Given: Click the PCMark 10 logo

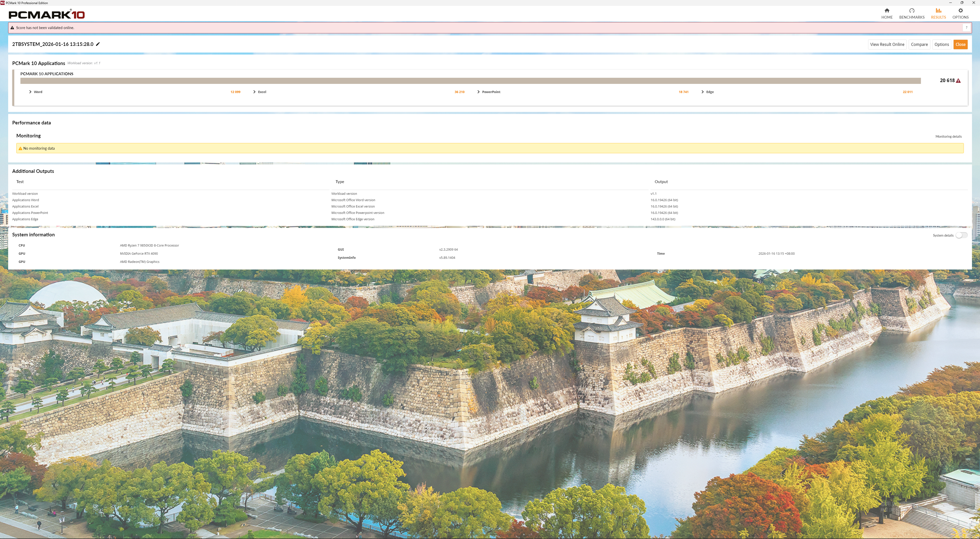Looking at the screenshot, I should [46, 15].
